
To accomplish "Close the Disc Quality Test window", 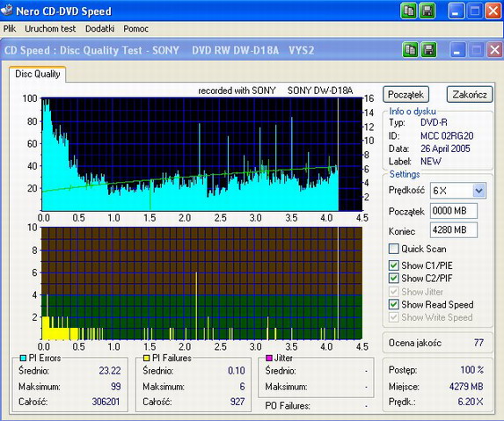I will (494, 50).
